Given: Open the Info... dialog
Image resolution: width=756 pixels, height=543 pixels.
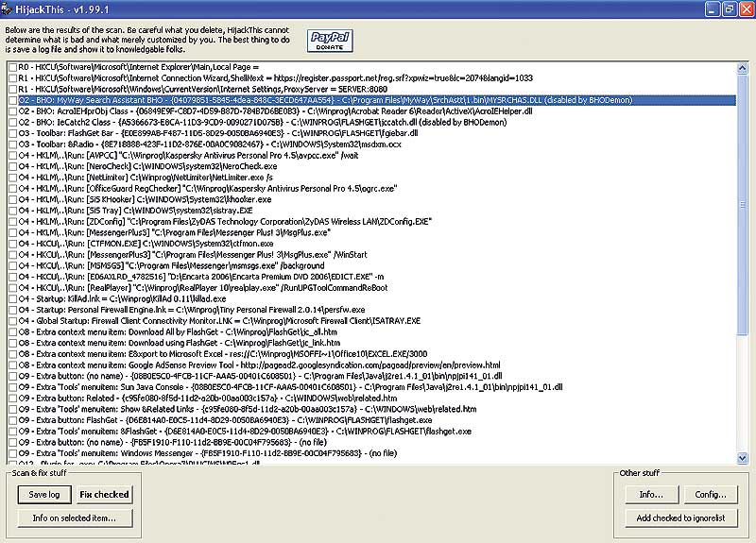Looking at the screenshot, I should pos(651,494).
